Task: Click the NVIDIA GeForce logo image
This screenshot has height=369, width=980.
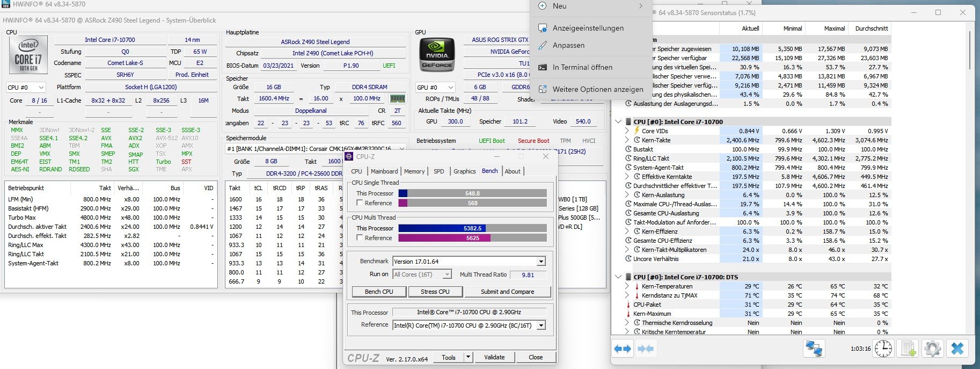Action: click(437, 55)
